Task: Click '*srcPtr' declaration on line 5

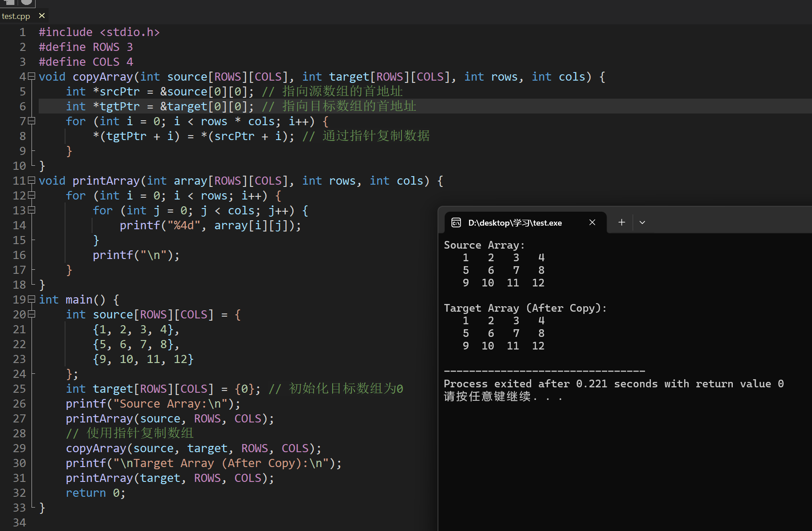Action: pyautogui.click(x=117, y=92)
